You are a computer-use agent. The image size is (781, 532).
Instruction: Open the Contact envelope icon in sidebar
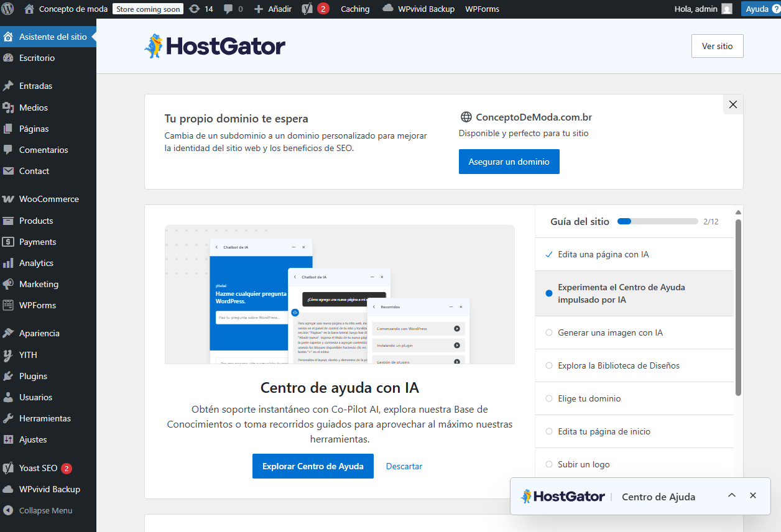[8, 171]
